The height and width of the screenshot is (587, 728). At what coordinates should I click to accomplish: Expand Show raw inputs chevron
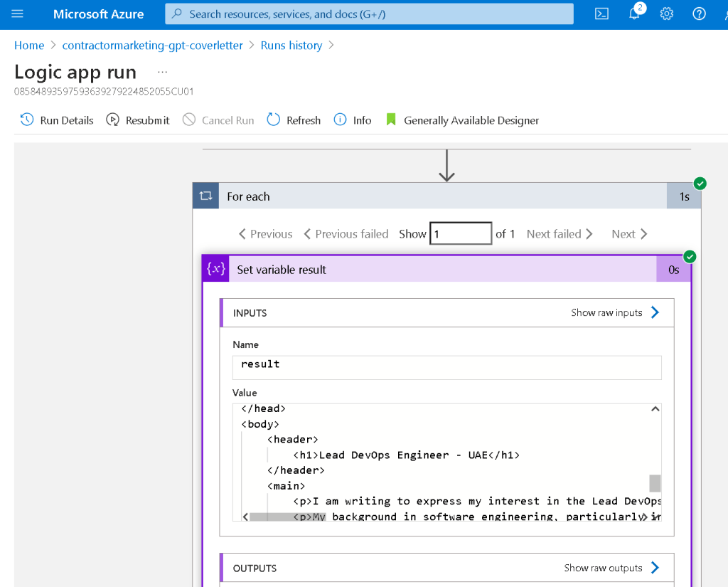pyautogui.click(x=655, y=312)
